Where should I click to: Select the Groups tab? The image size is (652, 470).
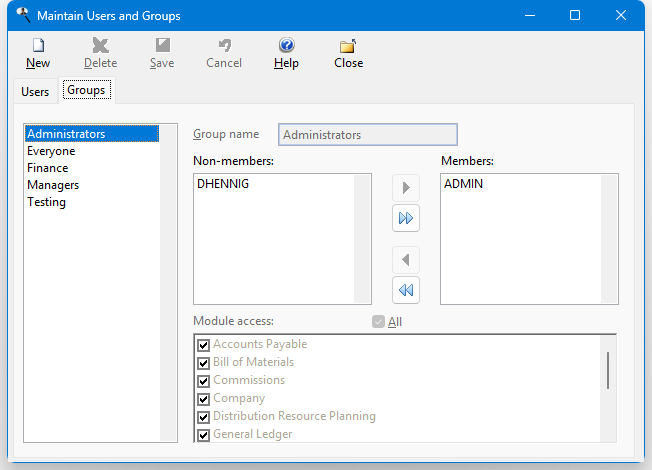[86, 91]
